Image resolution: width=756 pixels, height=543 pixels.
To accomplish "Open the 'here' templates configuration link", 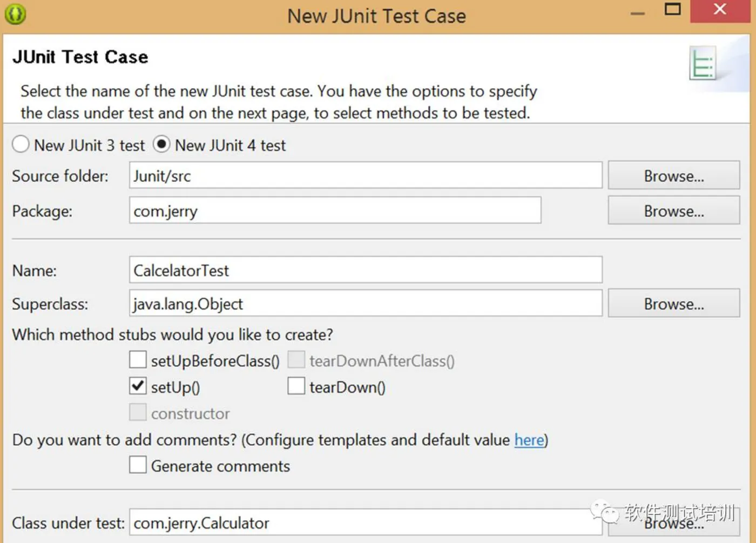I will (x=529, y=440).
